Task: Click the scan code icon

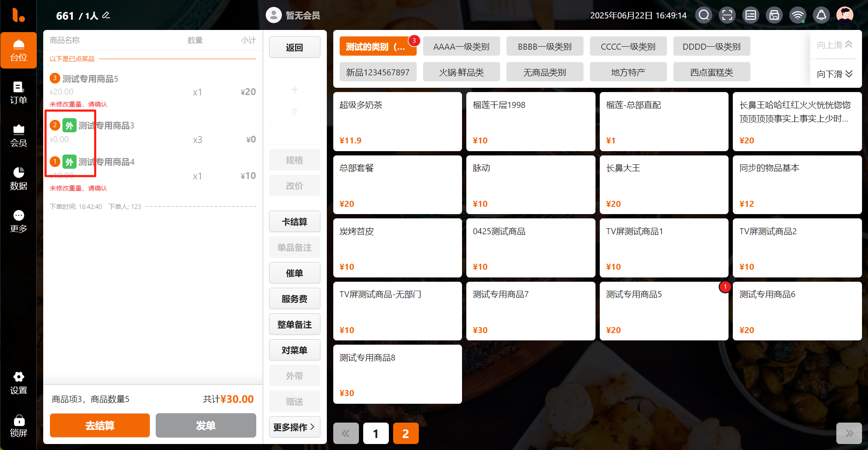Action: pyautogui.click(x=727, y=15)
